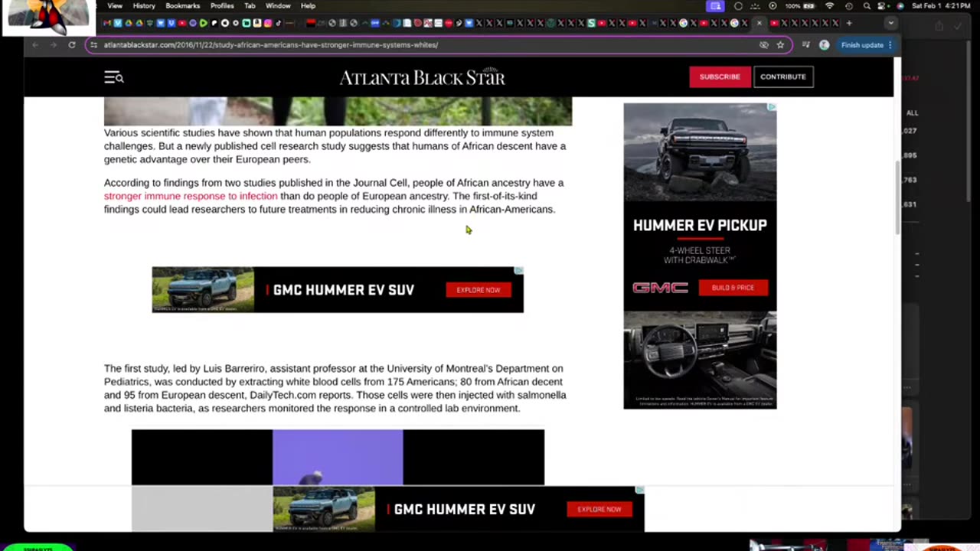Click the Hummer EV Pickup truck image in the sidebar ad

700,152
